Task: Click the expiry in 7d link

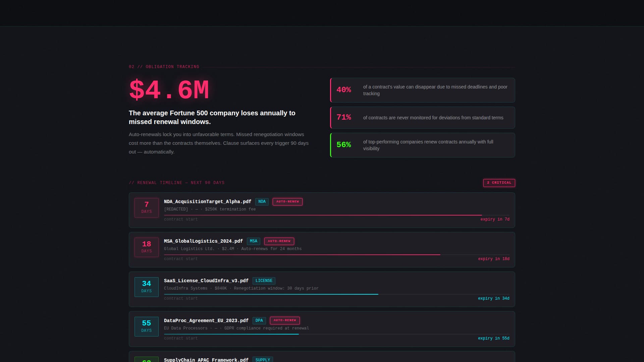Action: 495,219
